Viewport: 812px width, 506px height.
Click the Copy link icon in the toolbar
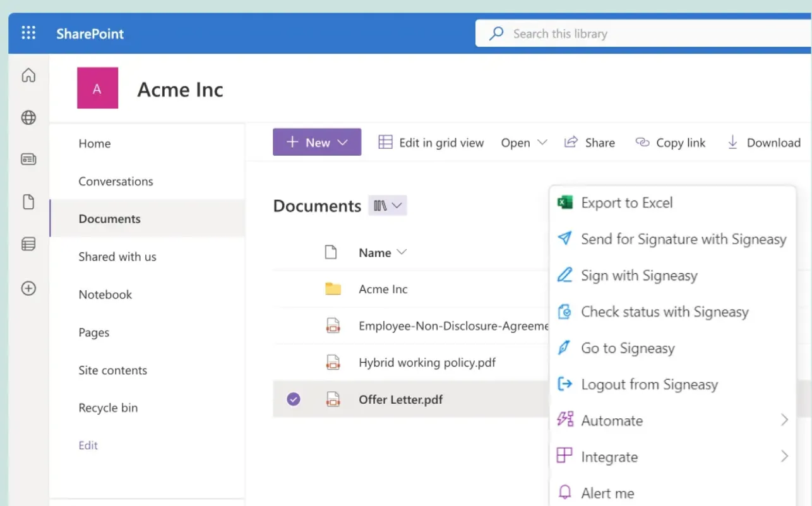tap(642, 143)
